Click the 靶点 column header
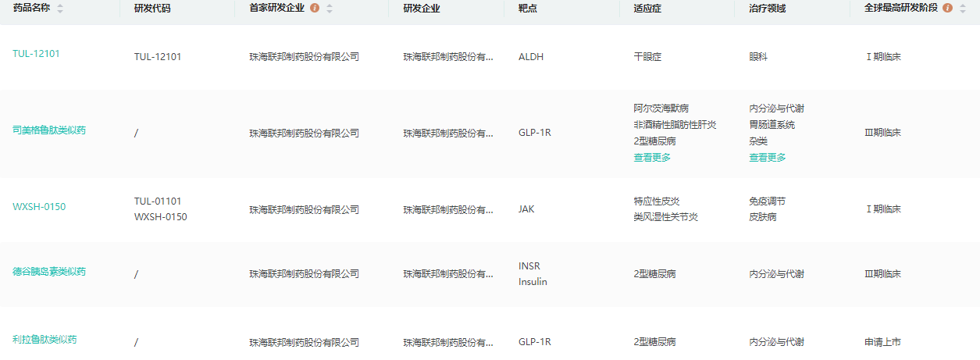Viewport: 980px width, 360px height. tap(528, 9)
